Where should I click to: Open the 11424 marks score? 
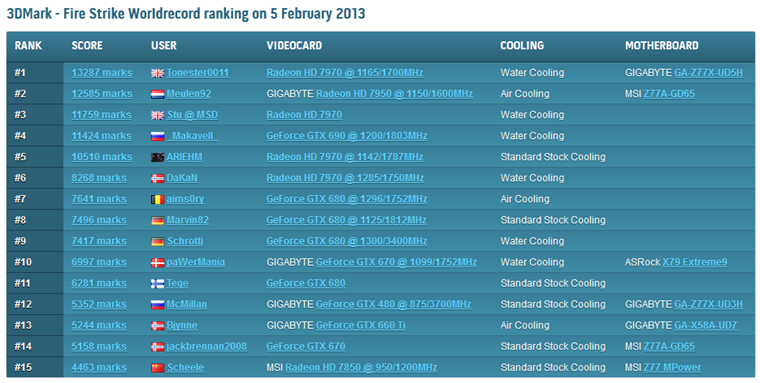(x=101, y=136)
